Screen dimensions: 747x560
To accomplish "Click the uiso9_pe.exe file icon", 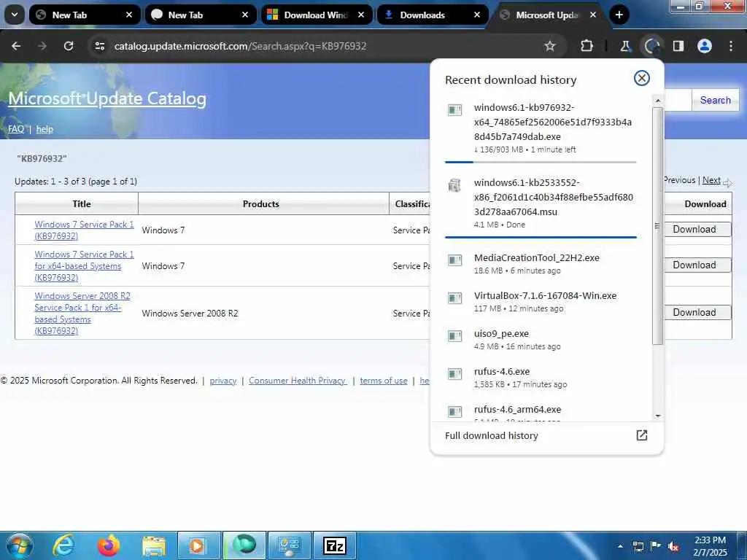I will [x=455, y=336].
